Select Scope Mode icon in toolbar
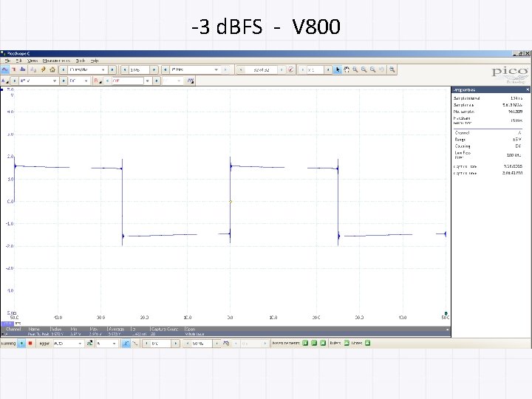Viewport: 532px width, 399px height. coord(4,69)
